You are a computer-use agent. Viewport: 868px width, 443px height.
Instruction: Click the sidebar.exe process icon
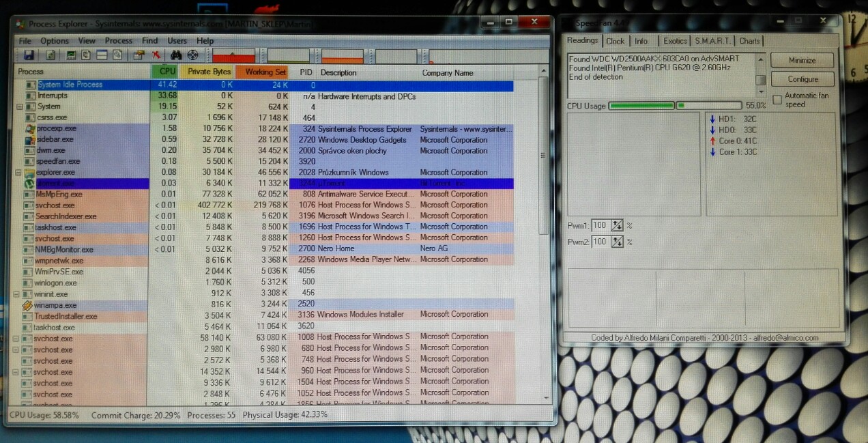(x=30, y=139)
